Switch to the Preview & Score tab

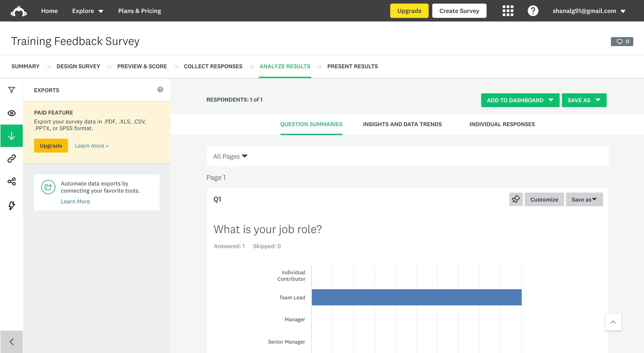click(x=142, y=66)
